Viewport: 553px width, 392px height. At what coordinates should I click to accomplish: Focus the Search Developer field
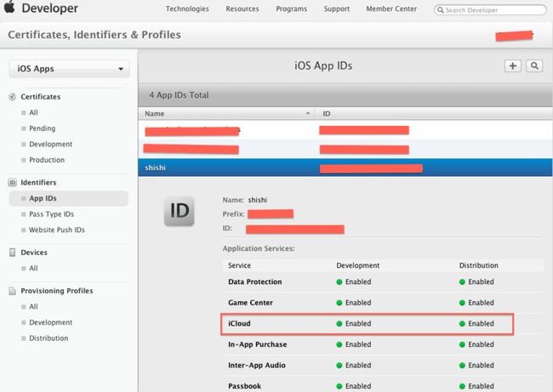pos(490,10)
